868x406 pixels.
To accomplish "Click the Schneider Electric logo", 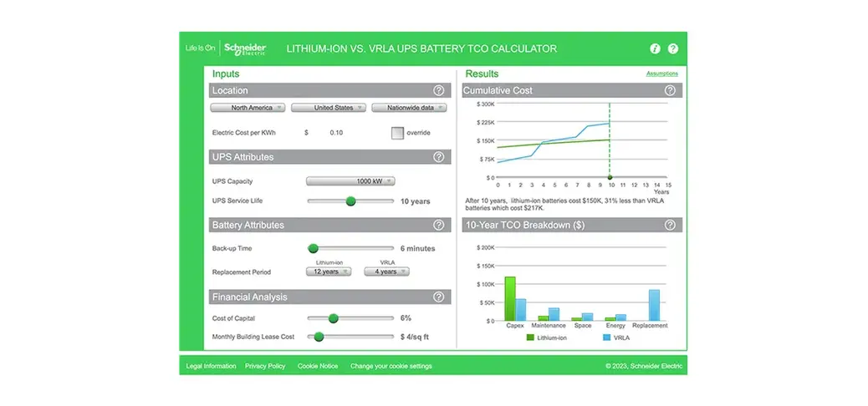I will [x=245, y=48].
